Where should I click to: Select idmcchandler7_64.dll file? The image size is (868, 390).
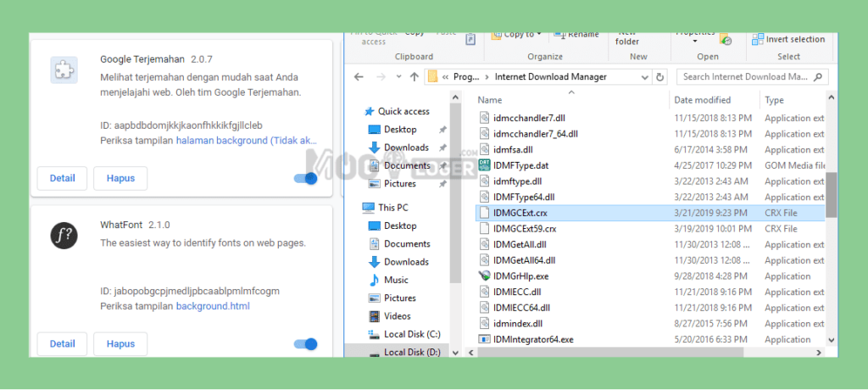(x=650, y=133)
